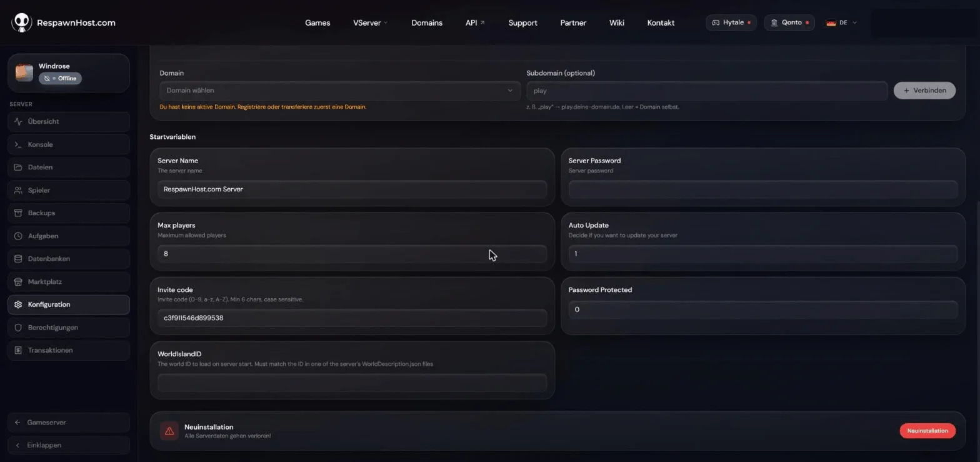The height and width of the screenshot is (462, 980).
Task: Focus the Subdomain input field
Action: (x=707, y=91)
